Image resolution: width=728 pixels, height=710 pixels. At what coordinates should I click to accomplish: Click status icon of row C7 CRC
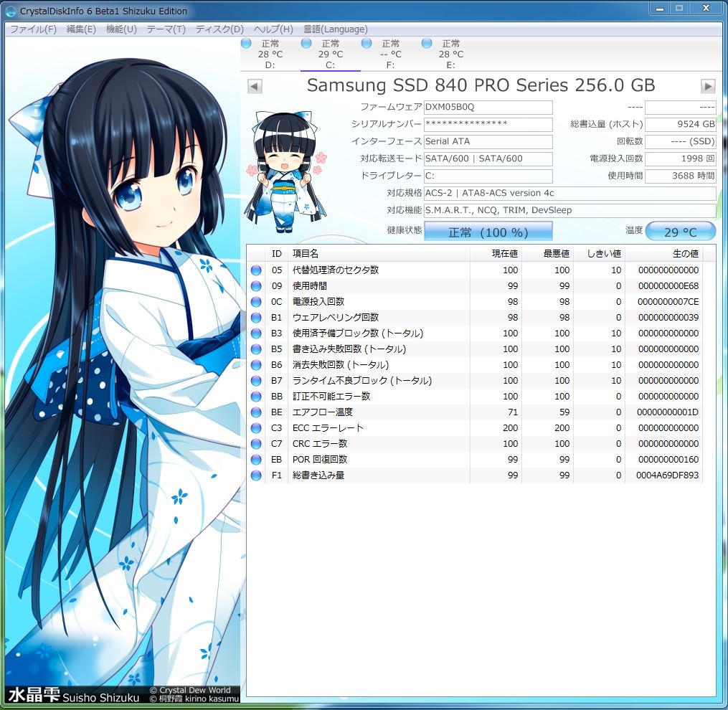coord(256,444)
